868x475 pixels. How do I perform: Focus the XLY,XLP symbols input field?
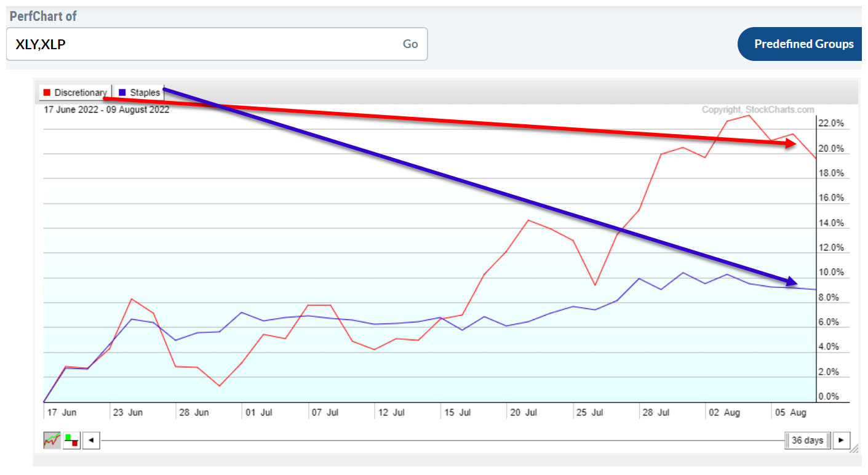(x=217, y=44)
